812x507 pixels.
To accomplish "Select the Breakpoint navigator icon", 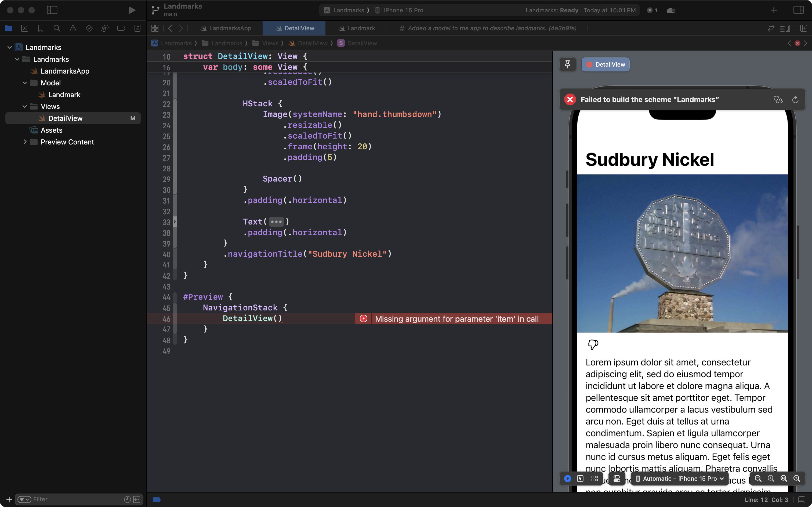I will [121, 28].
